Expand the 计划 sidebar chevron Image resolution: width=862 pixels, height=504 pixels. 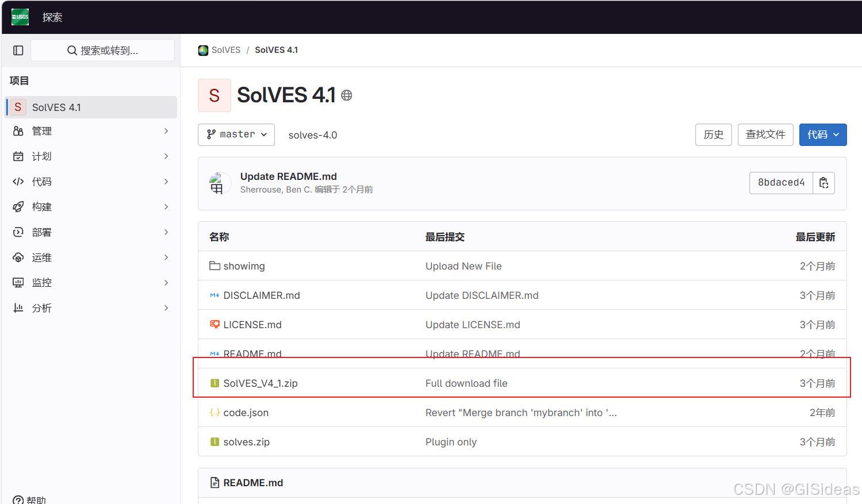(166, 156)
